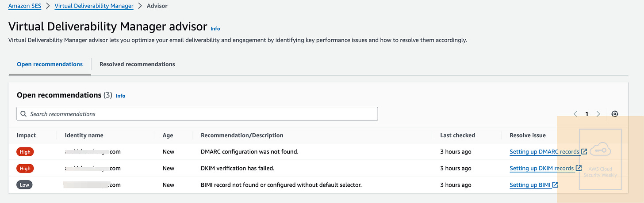This screenshot has width=644, height=203.
Task: Click external link icon beside Setting up BIMI
Action: coord(555,185)
